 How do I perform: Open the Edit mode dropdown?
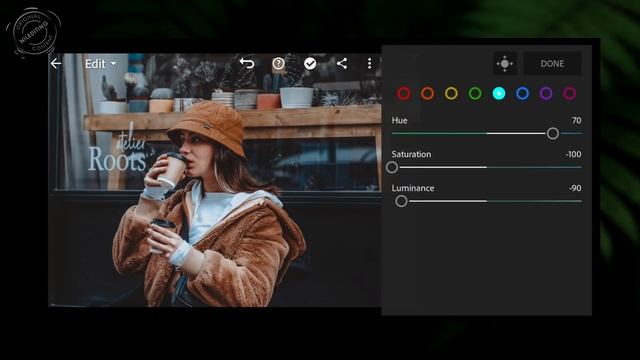point(100,64)
